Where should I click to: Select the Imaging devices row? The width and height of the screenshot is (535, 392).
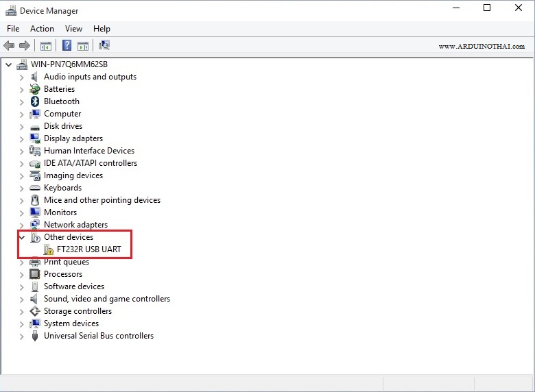[73, 175]
